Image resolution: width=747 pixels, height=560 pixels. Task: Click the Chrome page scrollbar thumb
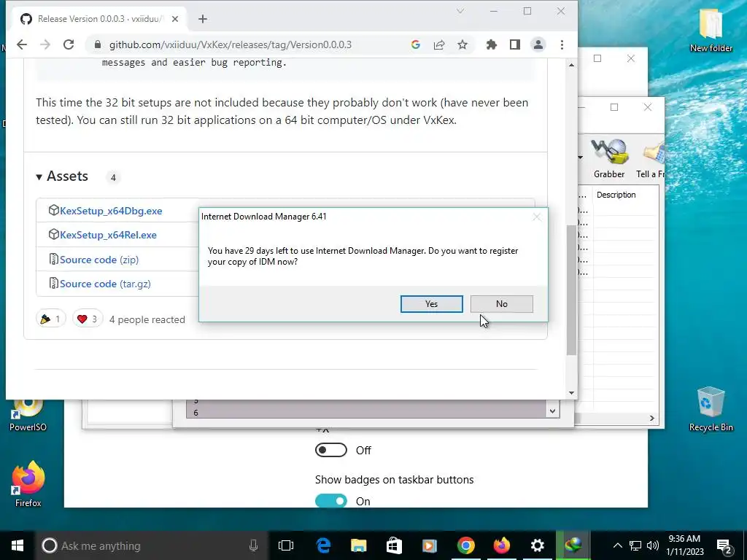571,289
